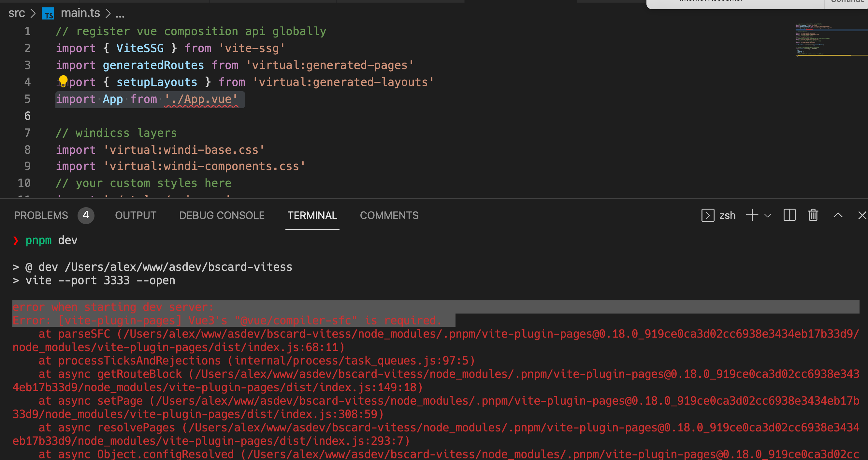Click 'virtual:generated-pages' string
This screenshot has height=460, width=868.
point(329,65)
